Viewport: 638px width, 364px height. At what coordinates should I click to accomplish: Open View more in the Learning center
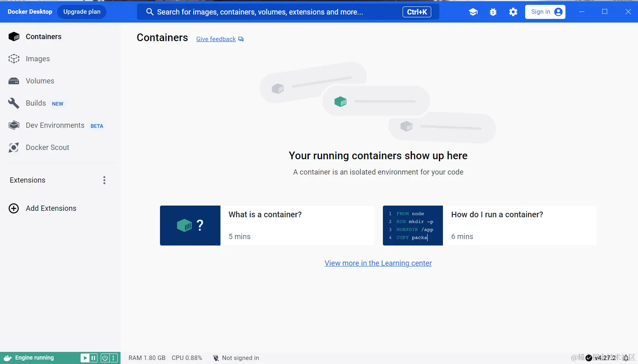click(378, 263)
